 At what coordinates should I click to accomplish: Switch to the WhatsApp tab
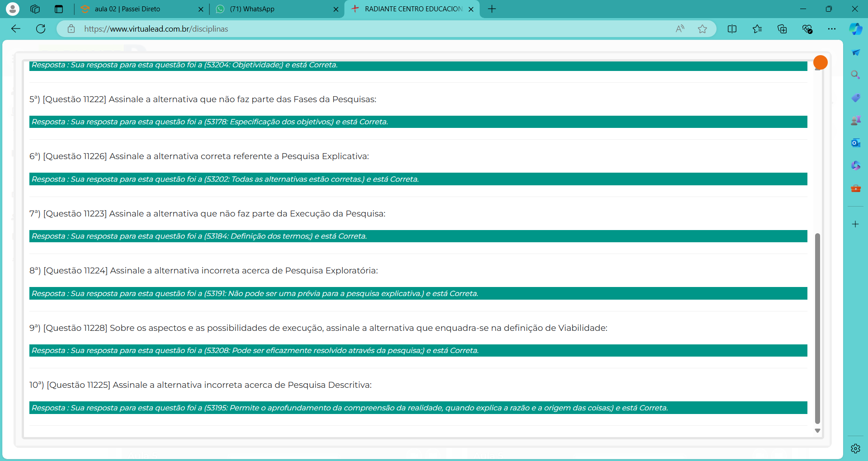[x=271, y=9]
